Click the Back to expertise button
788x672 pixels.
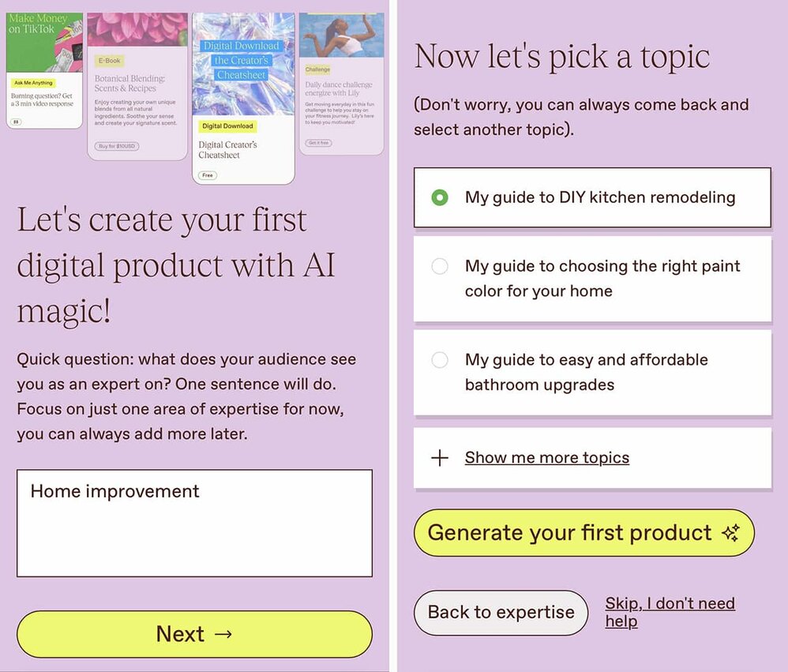click(x=501, y=613)
